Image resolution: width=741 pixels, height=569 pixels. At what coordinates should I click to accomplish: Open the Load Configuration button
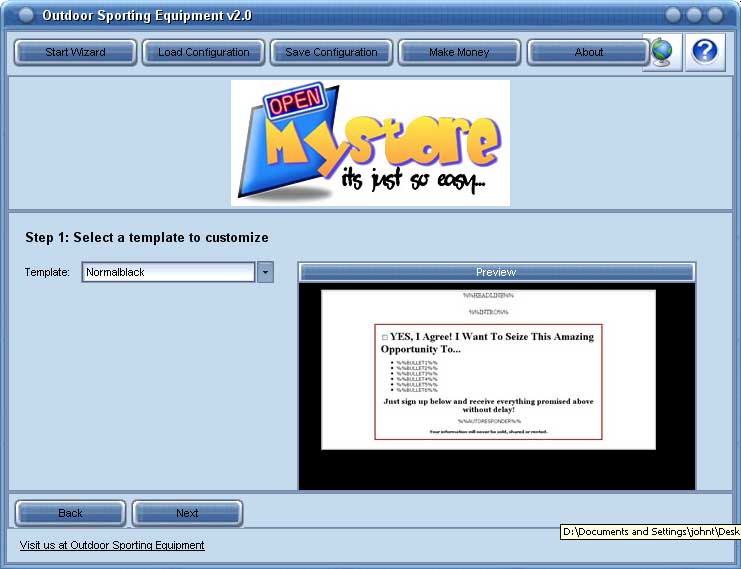(x=204, y=52)
